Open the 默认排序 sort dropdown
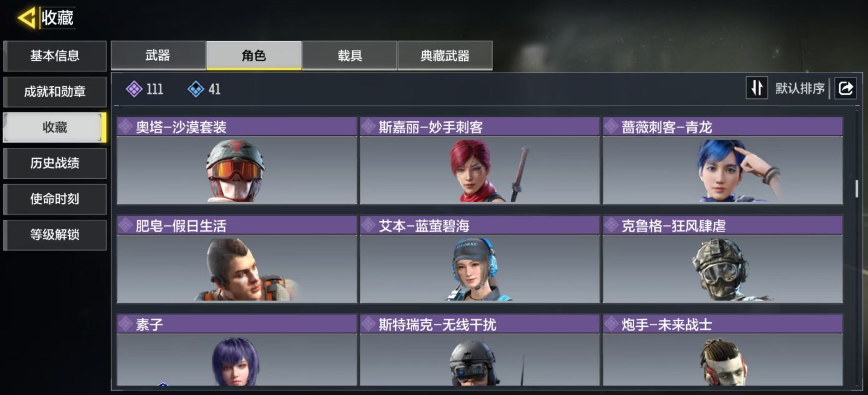 800,88
